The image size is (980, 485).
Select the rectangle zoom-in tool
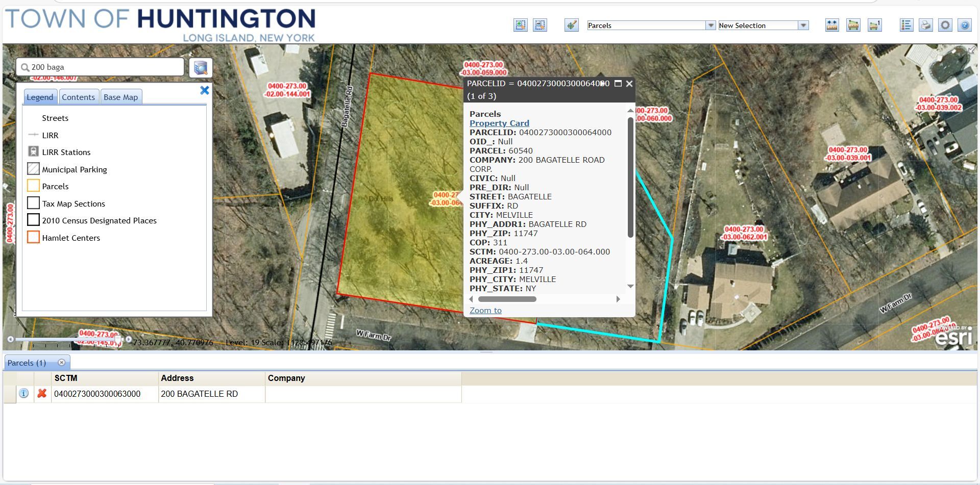coord(520,25)
